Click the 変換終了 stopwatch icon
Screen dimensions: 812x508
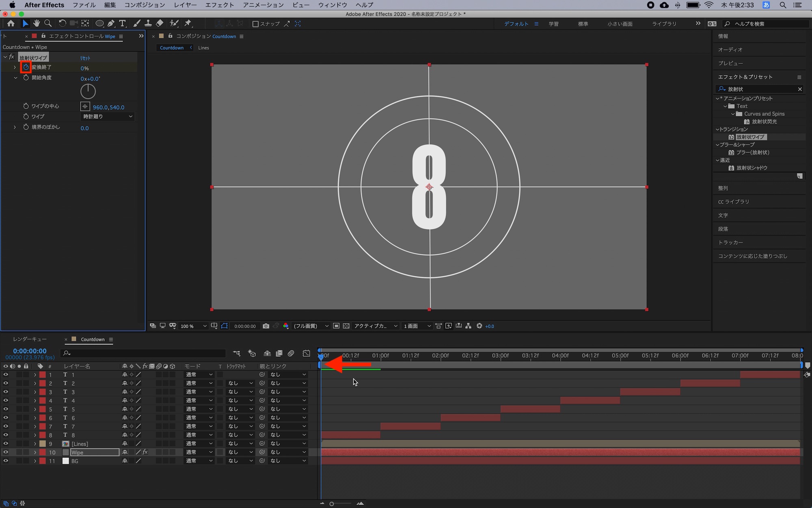26,67
